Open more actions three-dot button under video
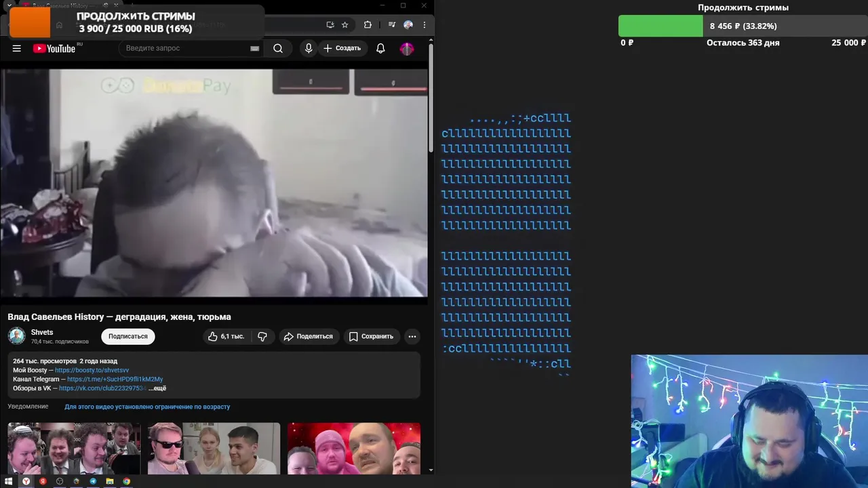The width and height of the screenshot is (868, 488). point(412,336)
